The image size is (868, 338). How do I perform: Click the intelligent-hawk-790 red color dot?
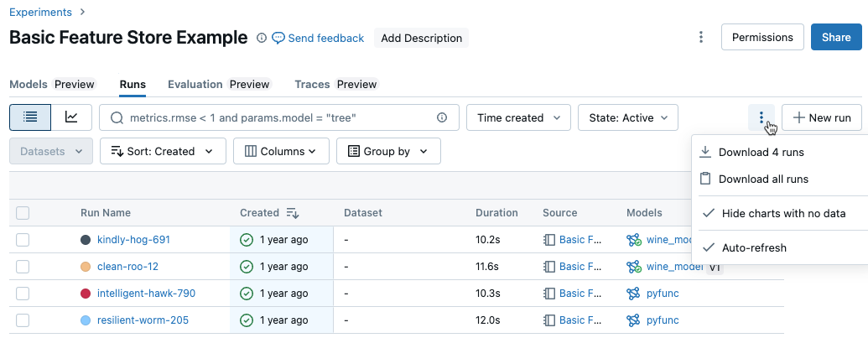86,294
